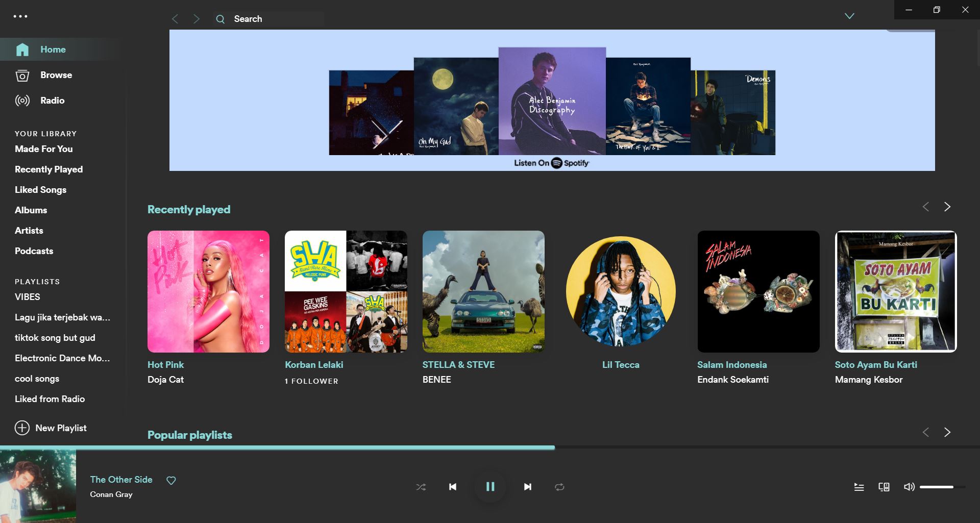Click the Browse icon in sidebar

tap(22, 76)
